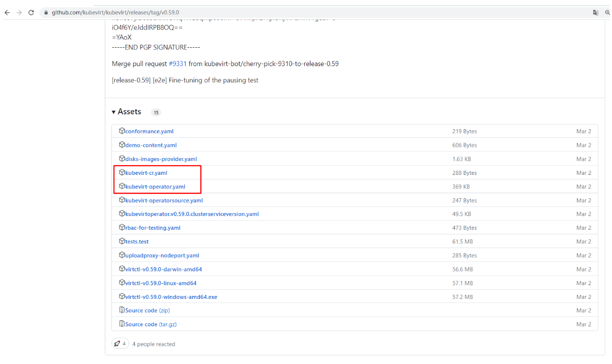The image size is (612, 364).
Task: Download kubevirt-cr.yaml
Action: tap(146, 173)
